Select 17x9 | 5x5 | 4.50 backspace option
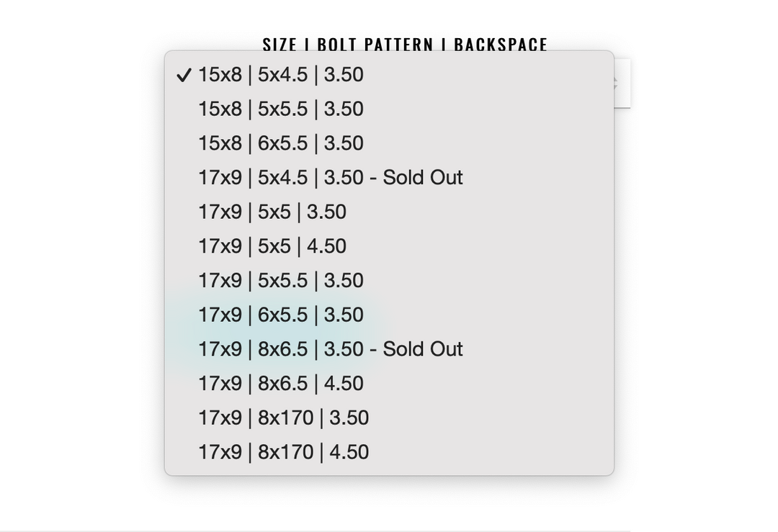 (389, 246)
